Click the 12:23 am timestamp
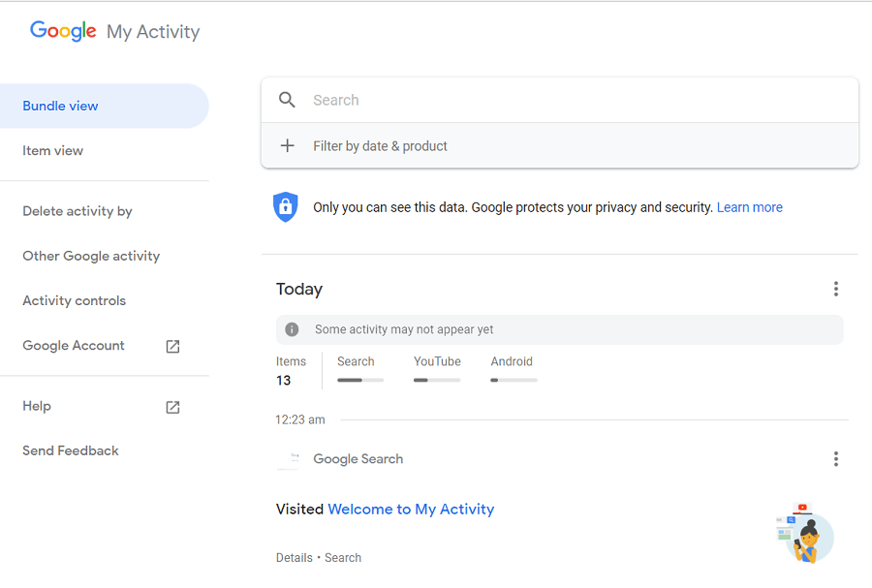Image resolution: width=872 pixels, height=588 pixels. tap(300, 419)
